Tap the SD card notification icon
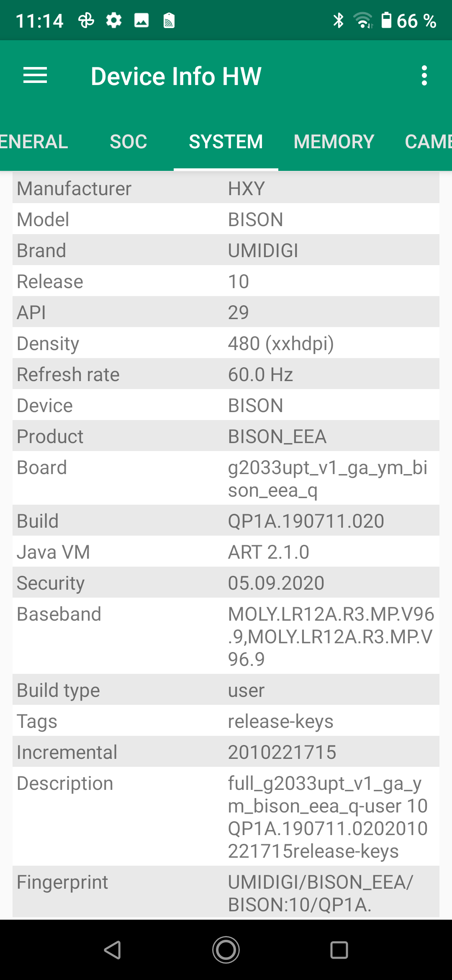Viewport: 452px width, 980px height. [x=169, y=20]
